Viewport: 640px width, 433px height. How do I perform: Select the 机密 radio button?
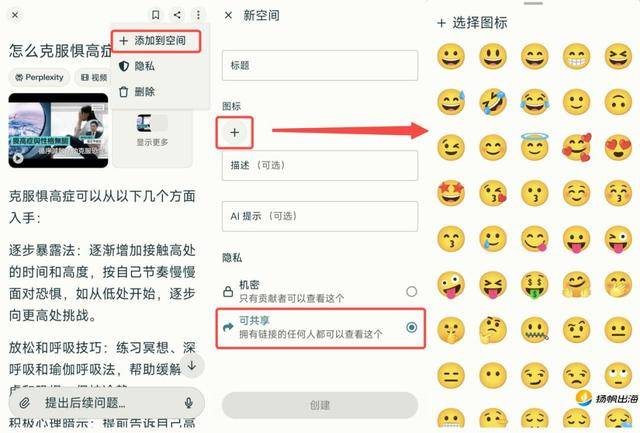click(x=411, y=291)
